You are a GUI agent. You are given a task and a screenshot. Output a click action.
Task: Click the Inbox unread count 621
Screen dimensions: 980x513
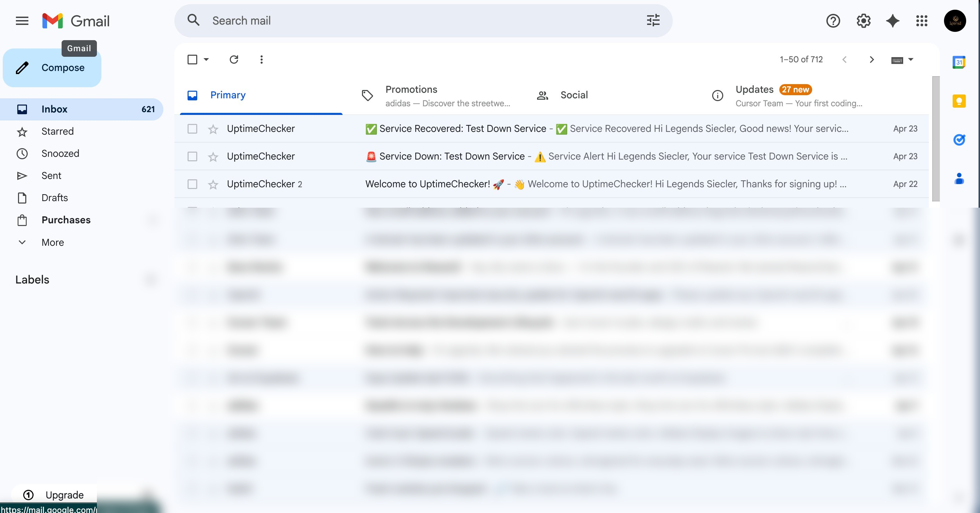[x=148, y=109]
